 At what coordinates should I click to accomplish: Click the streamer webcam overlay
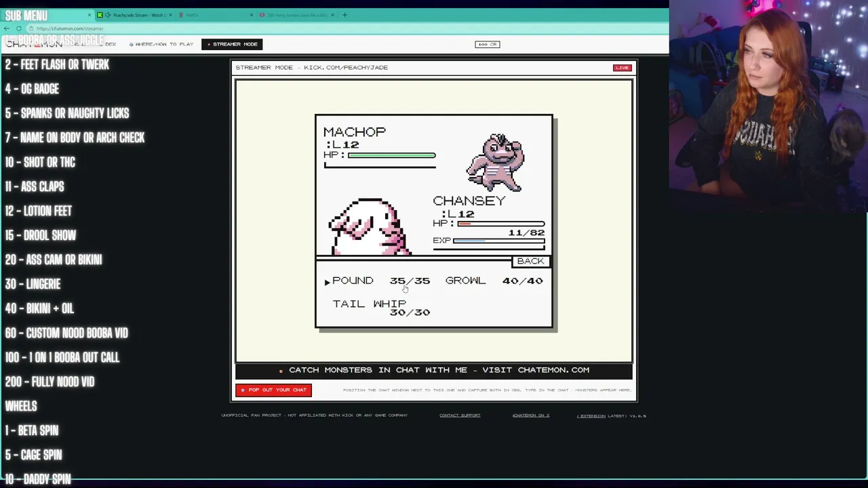768,106
